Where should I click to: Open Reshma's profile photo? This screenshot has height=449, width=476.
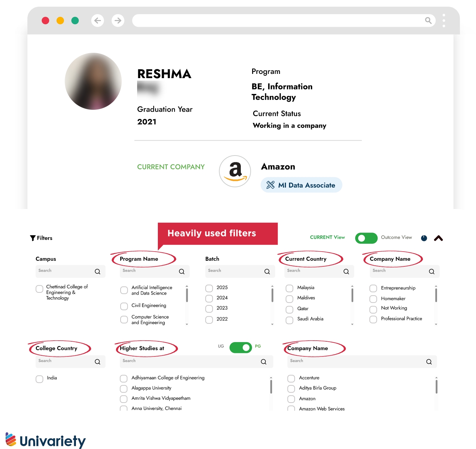click(x=93, y=81)
